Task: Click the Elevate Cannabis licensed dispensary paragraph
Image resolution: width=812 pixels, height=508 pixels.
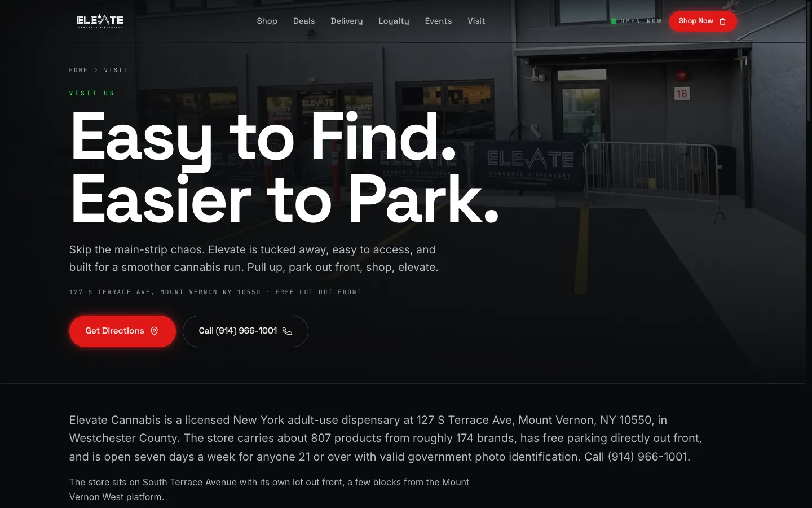Action: [385, 439]
